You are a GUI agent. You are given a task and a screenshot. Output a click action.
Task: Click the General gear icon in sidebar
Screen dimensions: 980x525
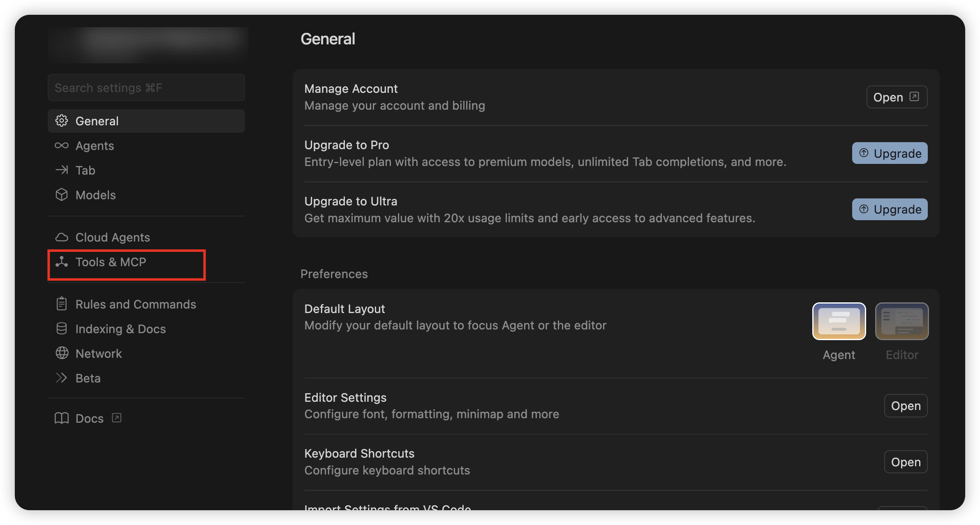coord(62,121)
